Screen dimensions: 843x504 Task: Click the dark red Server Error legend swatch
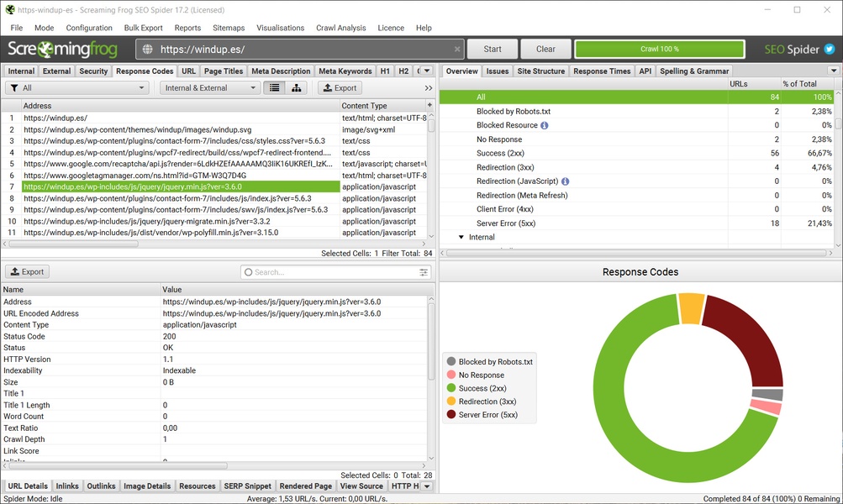click(x=451, y=414)
